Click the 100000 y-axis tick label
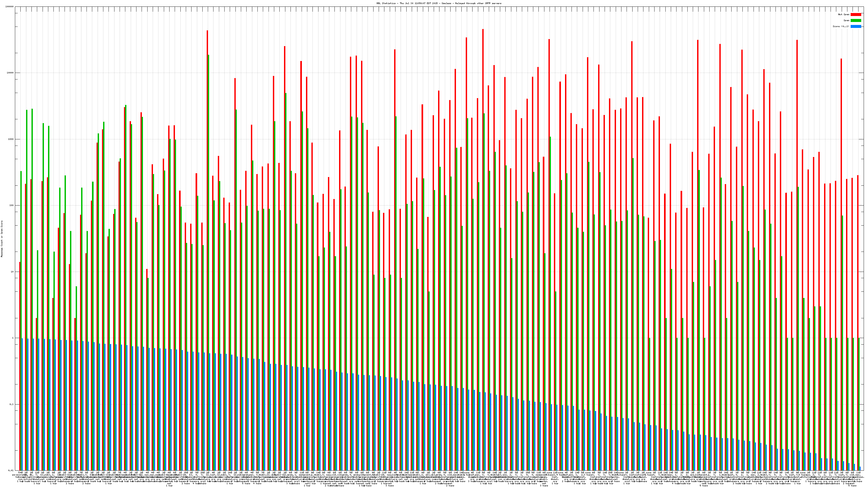 pyautogui.click(x=10, y=7)
